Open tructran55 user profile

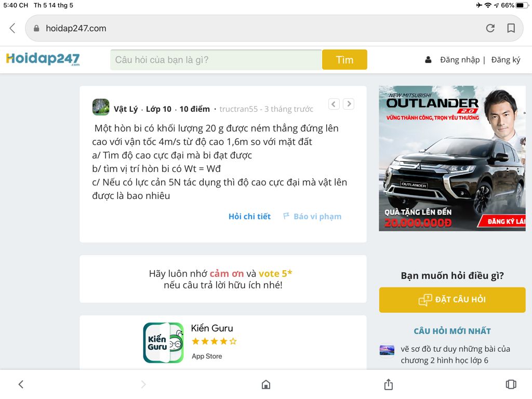coord(238,109)
